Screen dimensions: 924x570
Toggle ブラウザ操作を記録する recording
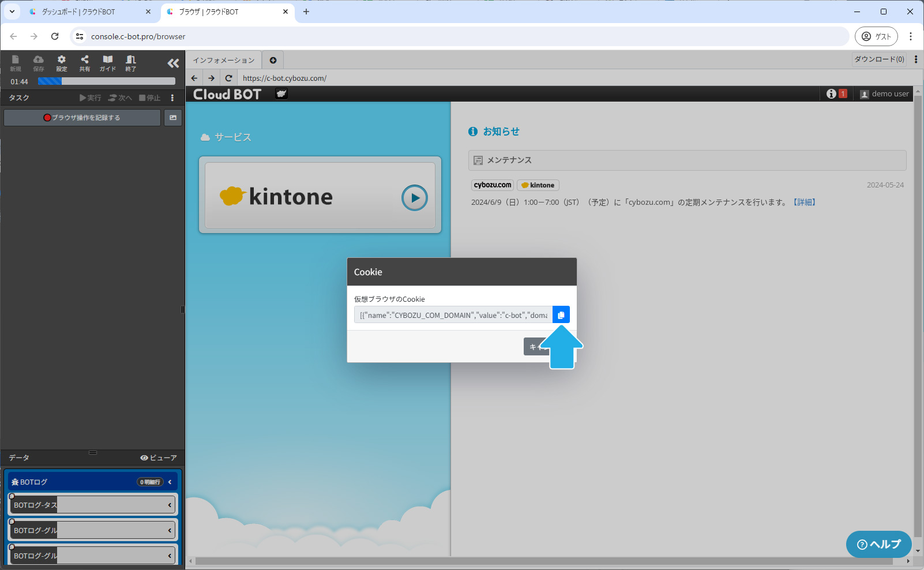(82, 118)
